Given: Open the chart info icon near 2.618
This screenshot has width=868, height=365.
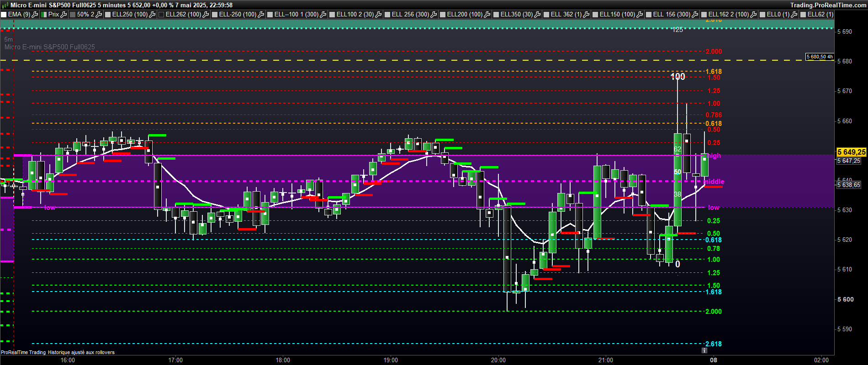Looking at the screenshot, I should 704,350.
